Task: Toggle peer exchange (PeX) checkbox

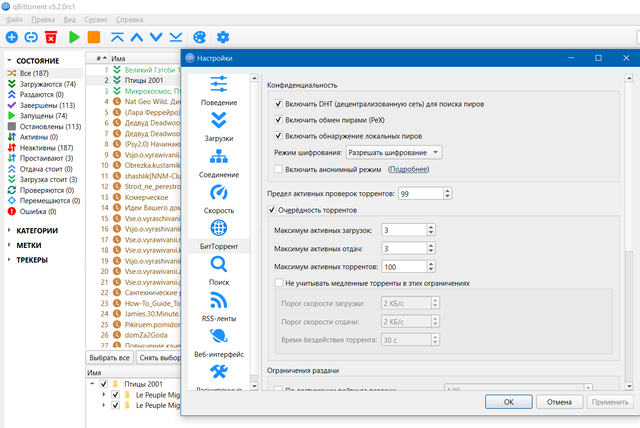Action: (x=278, y=120)
